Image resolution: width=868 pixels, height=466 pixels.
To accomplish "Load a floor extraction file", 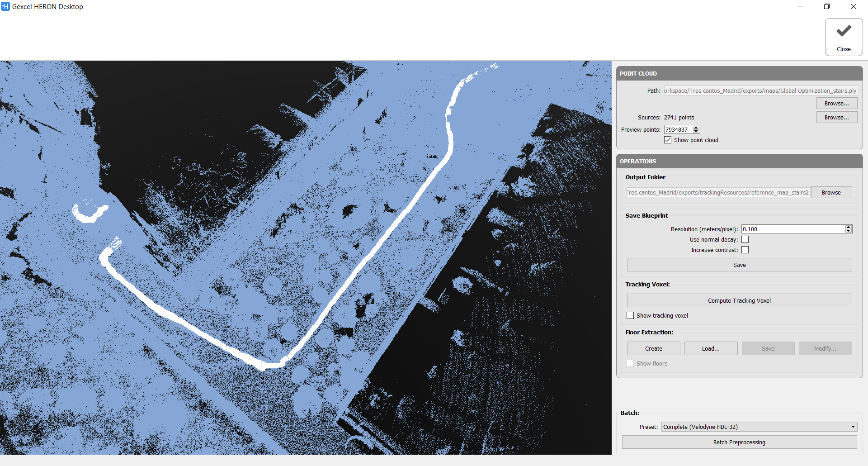I will 711,348.
